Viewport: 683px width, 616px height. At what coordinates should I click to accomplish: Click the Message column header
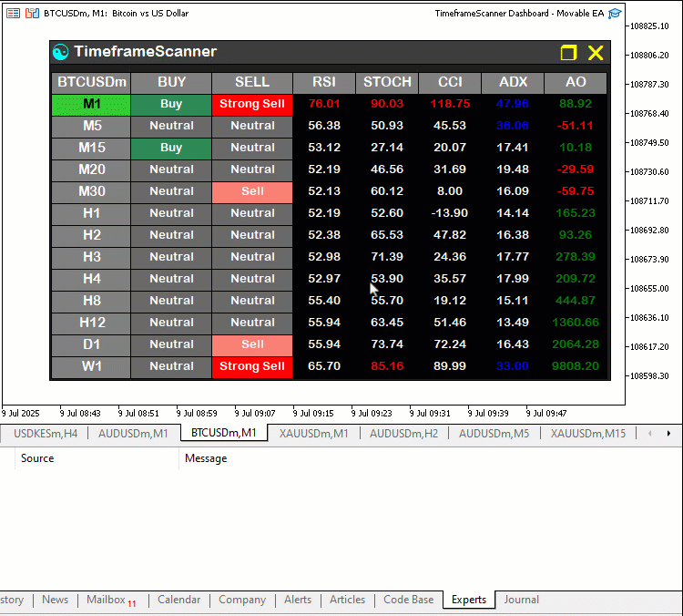tap(206, 458)
